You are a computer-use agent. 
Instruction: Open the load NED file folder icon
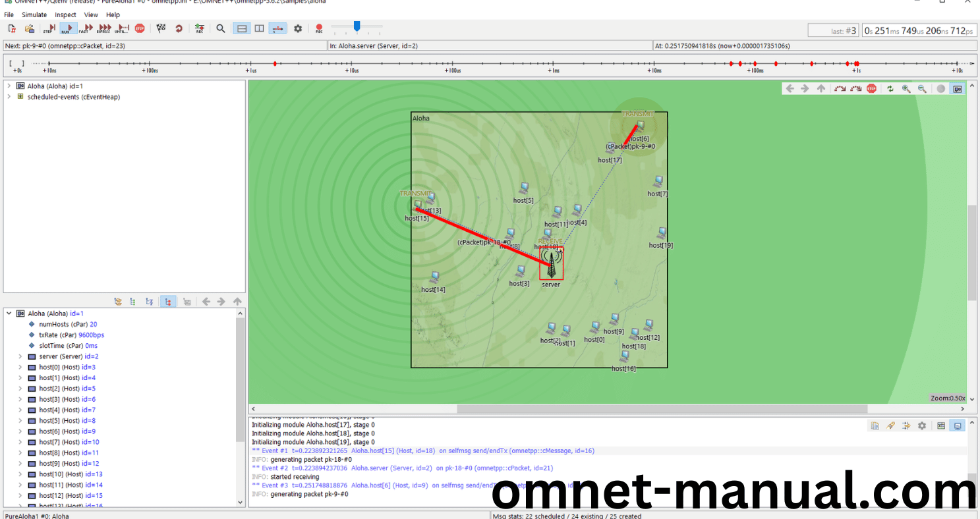(x=30, y=28)
